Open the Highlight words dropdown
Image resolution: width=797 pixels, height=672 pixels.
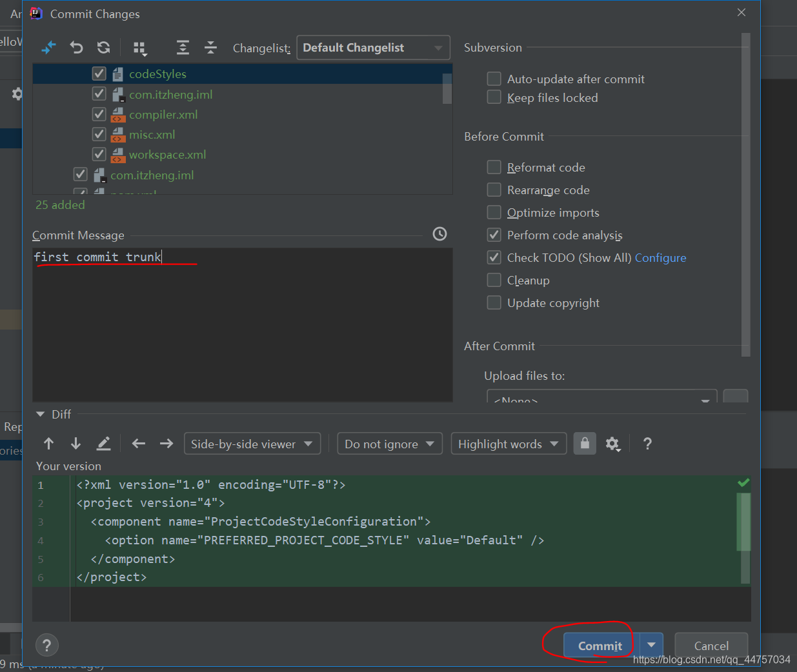(508, 444)
